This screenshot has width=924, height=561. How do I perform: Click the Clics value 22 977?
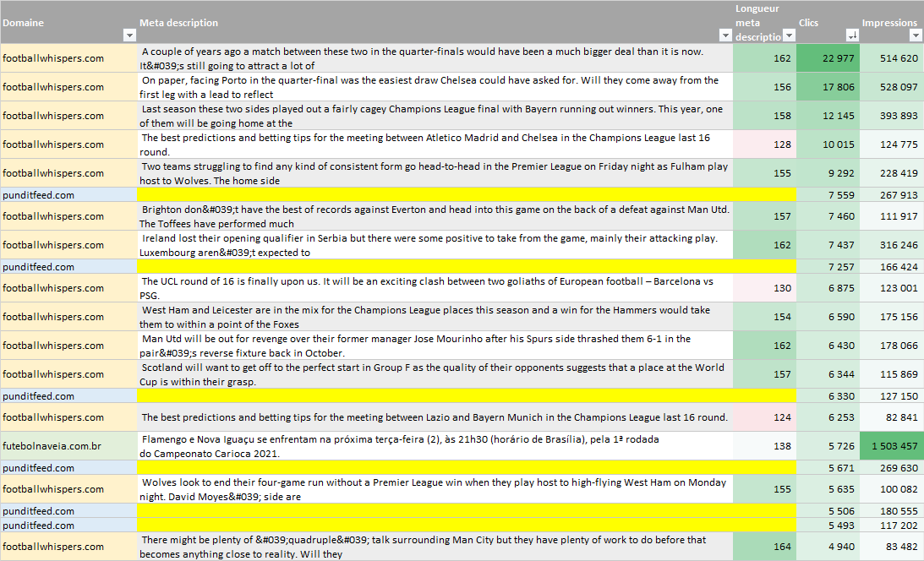828,58
